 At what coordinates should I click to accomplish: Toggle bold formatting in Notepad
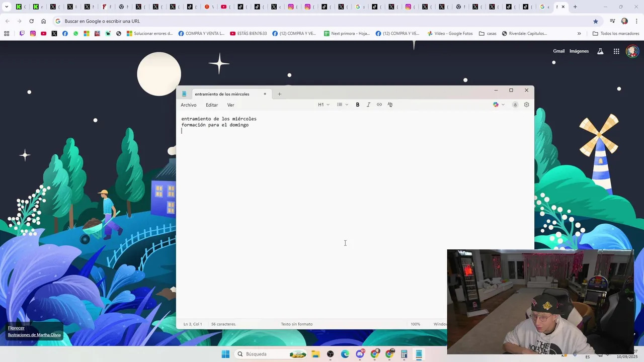tap(358, 105)
